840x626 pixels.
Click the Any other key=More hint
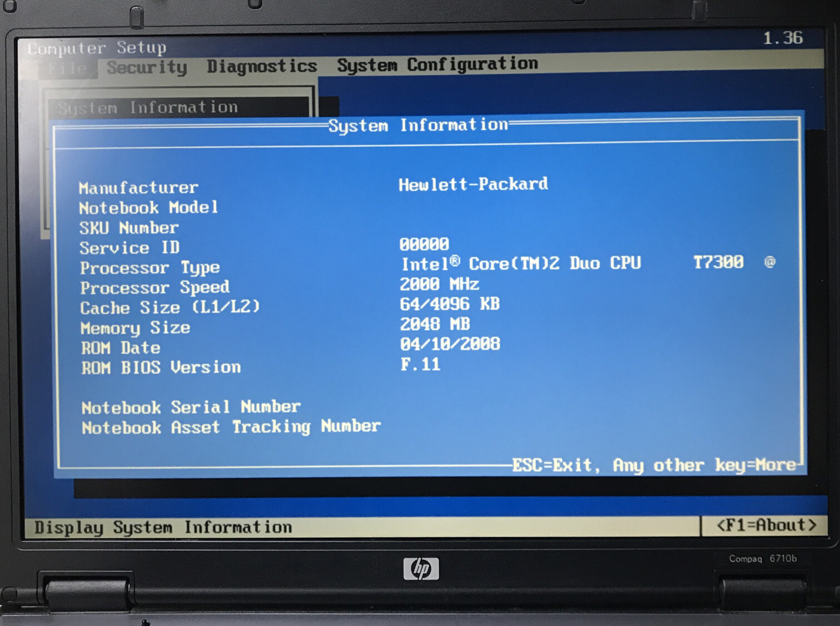(x=705, y=465)
